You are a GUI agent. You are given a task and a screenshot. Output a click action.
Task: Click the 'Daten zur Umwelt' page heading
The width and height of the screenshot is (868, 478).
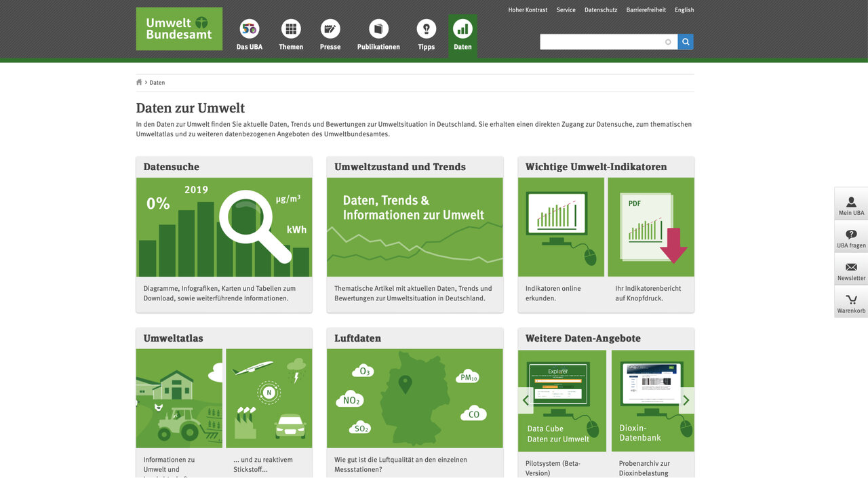(191, 108)
